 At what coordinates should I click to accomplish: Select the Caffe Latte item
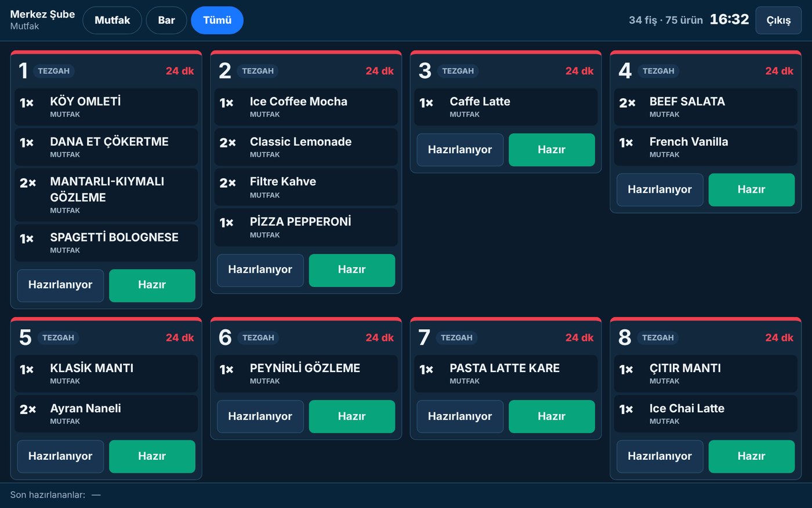pos(506,107)
